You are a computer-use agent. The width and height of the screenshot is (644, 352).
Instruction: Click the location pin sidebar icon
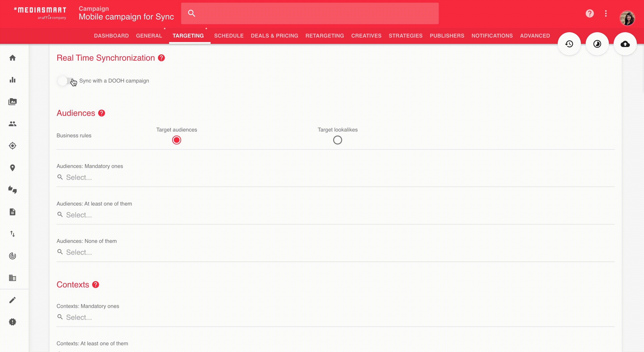coord(13,168)
